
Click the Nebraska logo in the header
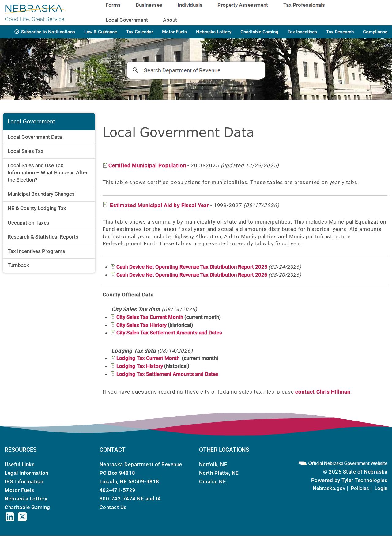click(35, 13)
